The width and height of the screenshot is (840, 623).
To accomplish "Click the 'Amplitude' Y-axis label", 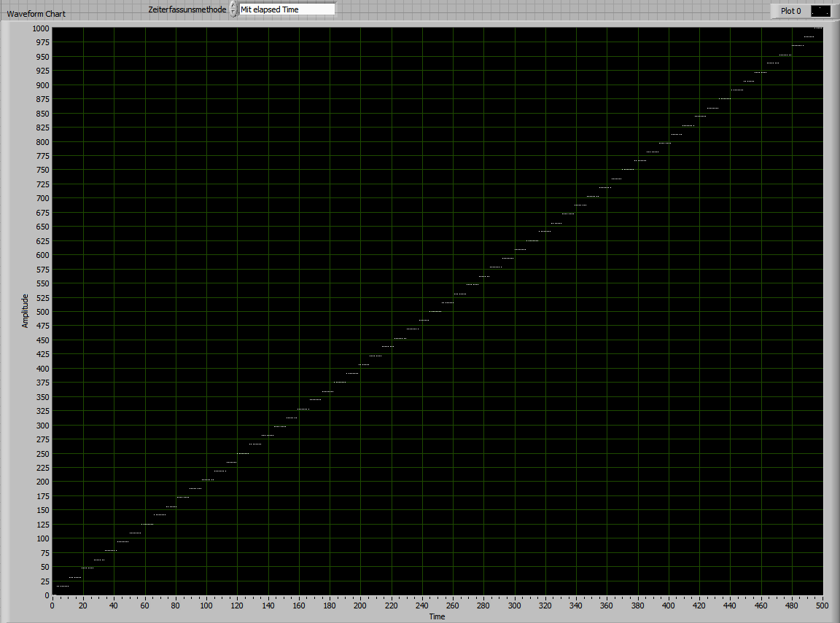I will (25, 311).
